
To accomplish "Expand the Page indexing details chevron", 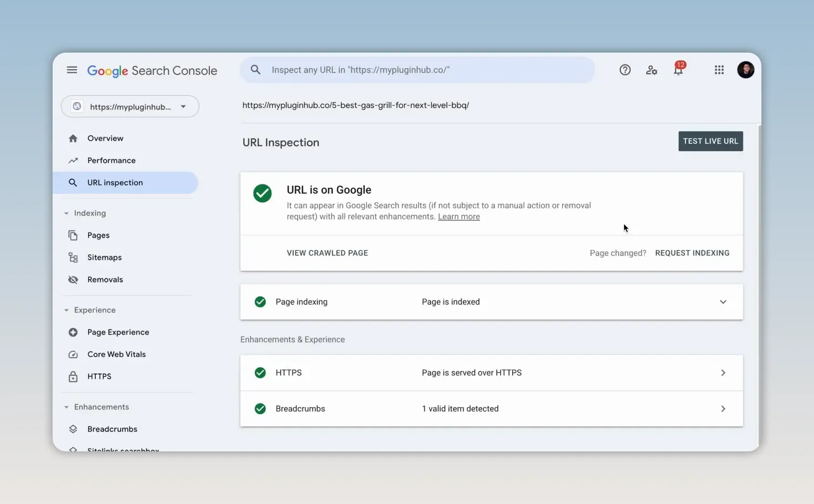I will (x=723, y=302).
